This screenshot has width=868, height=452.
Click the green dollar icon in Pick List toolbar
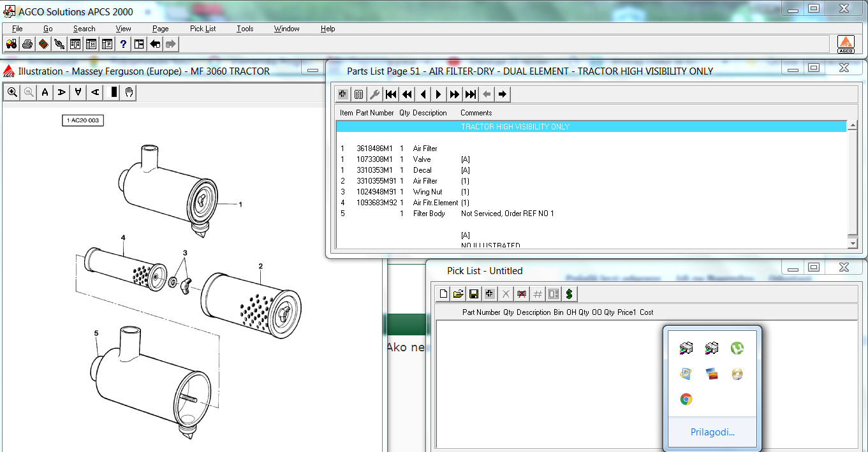570,294
